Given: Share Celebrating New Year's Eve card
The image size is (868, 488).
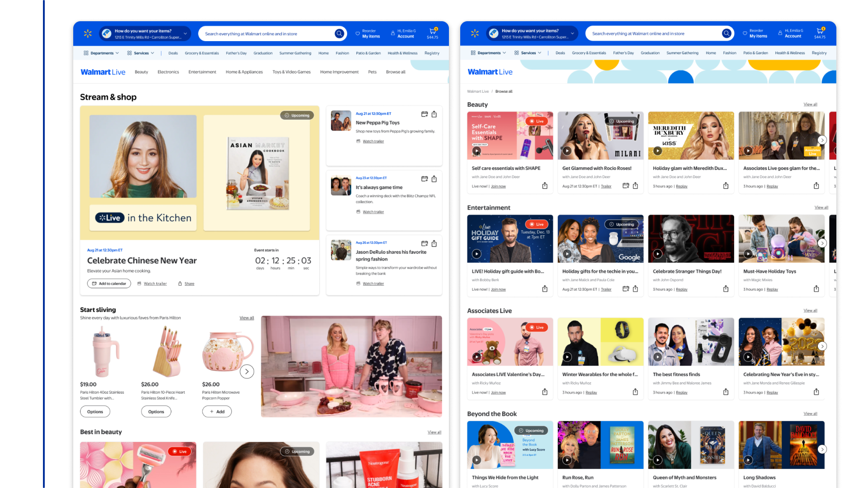Looking at the screenshot, I should pos(816,392).
